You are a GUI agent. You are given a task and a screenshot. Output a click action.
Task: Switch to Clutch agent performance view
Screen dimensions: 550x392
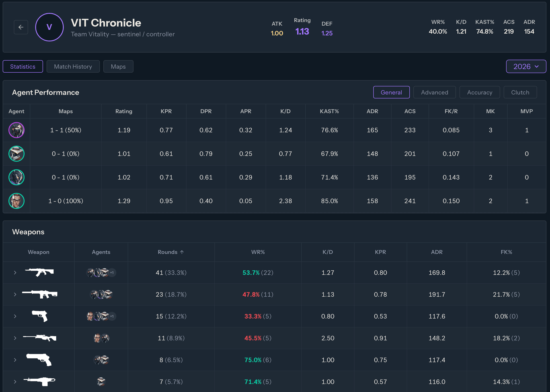coord(520,92)
